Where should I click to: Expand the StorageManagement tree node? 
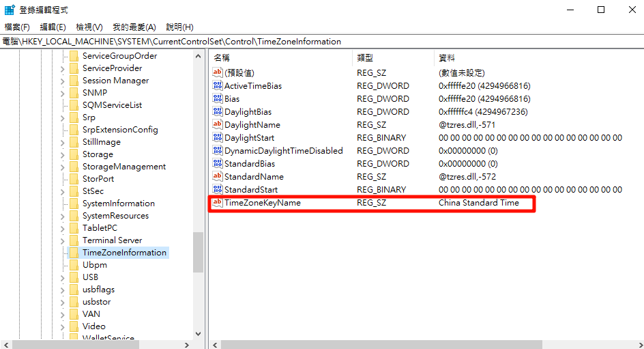click(x=63, y=167)
